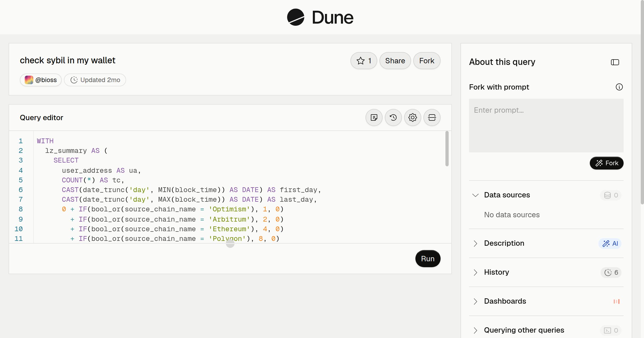The height and width of the screenshot is (338, 644).
Task: Click 'Optimism' string in line 8
Action: click(229, 209)
